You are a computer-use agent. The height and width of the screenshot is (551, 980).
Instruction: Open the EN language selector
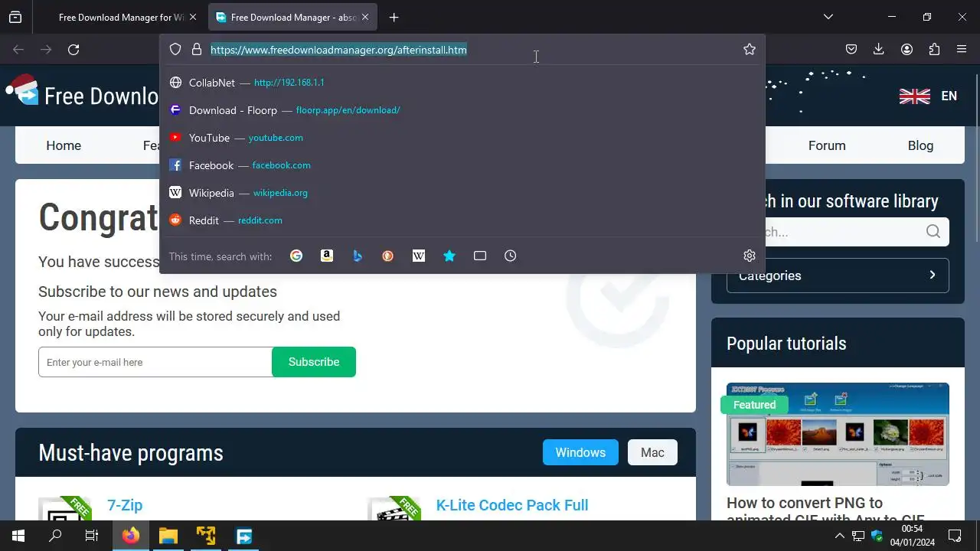coord(928,96)
